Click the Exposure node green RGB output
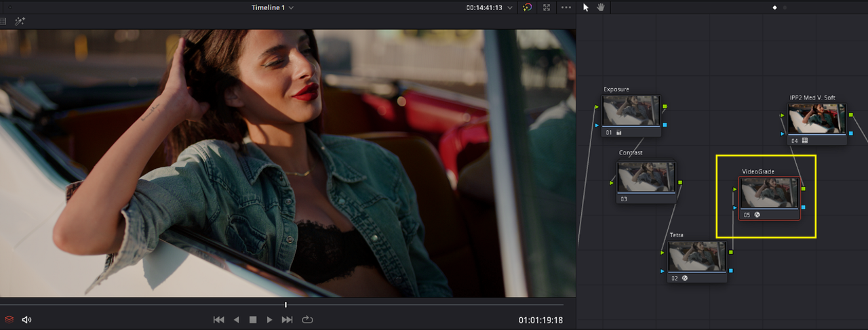 pos(665,106)
